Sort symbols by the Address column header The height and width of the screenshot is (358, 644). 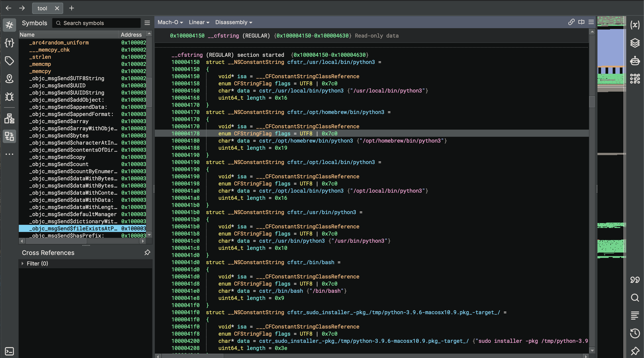132,34
